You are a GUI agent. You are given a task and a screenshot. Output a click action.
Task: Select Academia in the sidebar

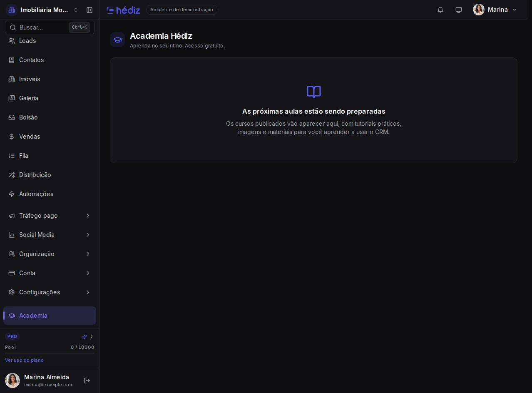pyautogui.click(x=50, y=316)
